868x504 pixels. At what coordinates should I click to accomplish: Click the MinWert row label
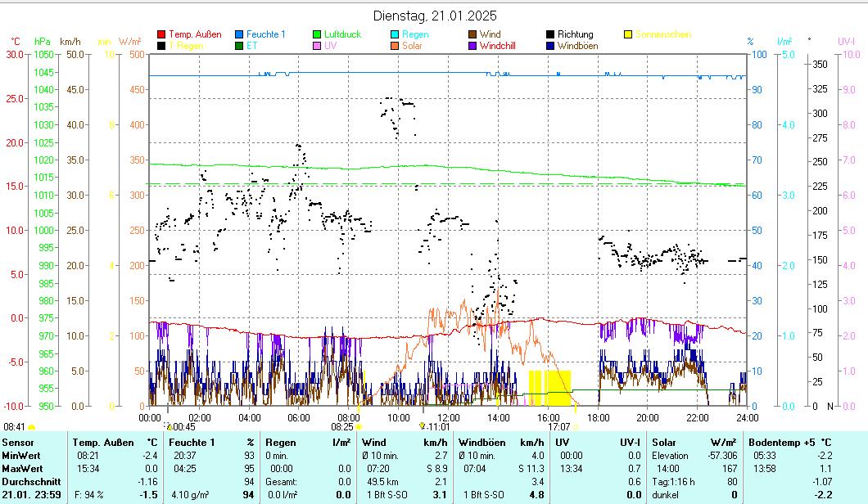point(20,456)
